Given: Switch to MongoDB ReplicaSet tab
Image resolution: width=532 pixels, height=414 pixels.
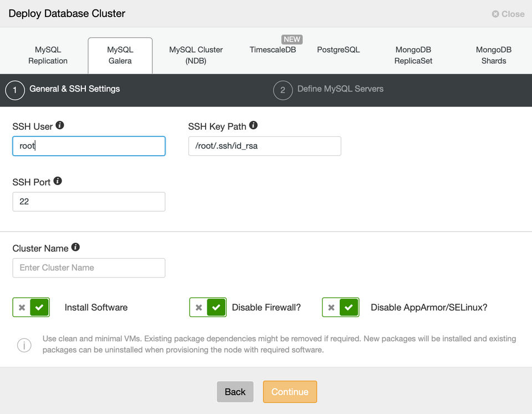Looking at the screenshot, I should pos(413,55).
